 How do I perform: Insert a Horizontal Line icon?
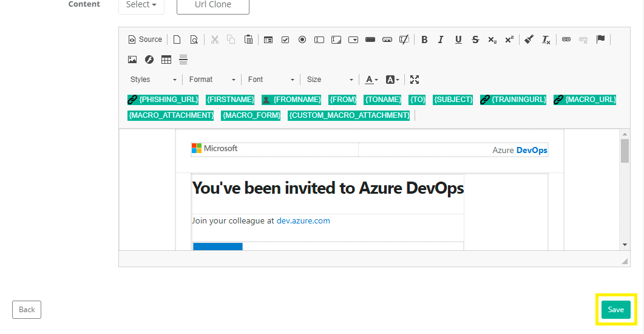[183, 60]
